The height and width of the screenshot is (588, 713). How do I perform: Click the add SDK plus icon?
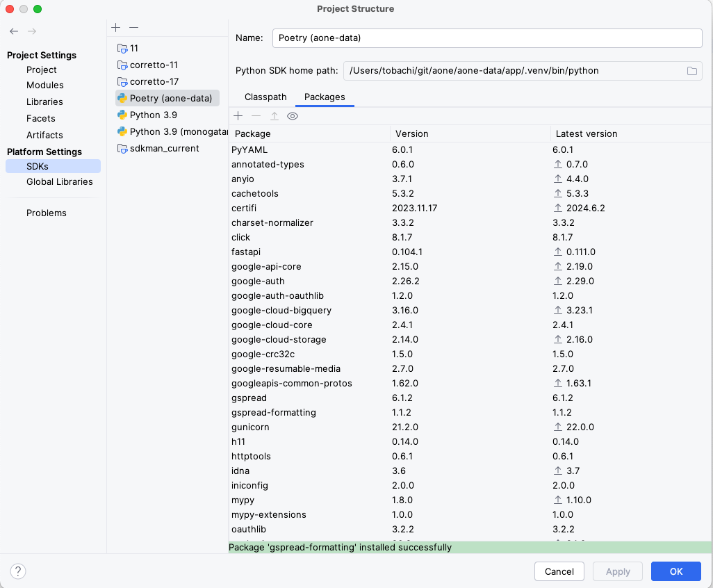(x=116, y=27)
